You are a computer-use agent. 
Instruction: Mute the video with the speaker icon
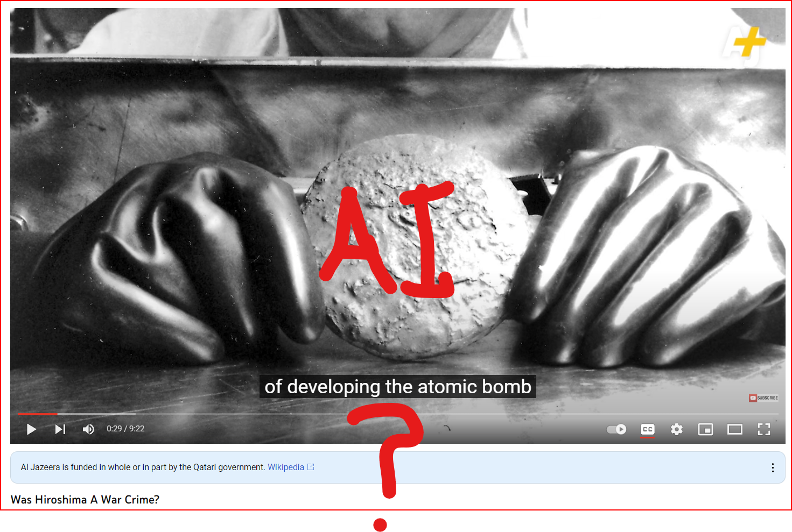(88, 429)
